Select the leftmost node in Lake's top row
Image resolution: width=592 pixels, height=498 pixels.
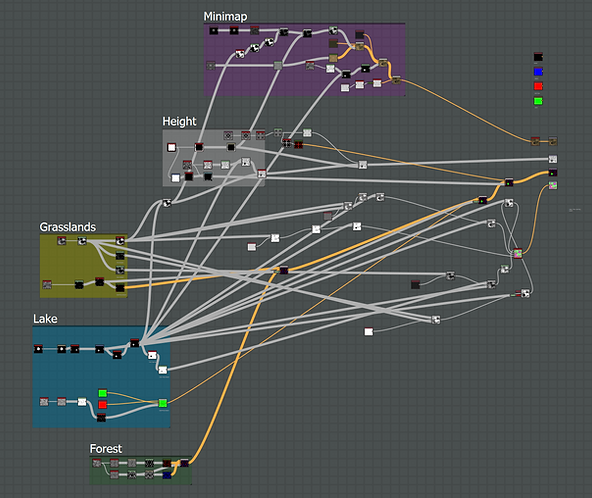click(38, 349)
